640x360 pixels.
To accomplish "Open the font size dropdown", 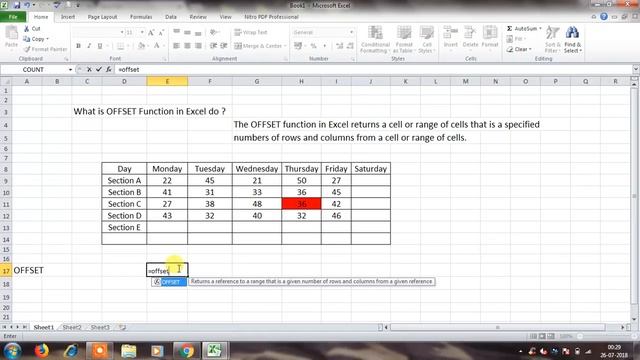I will pyautogui.click(x=142, y=32).
